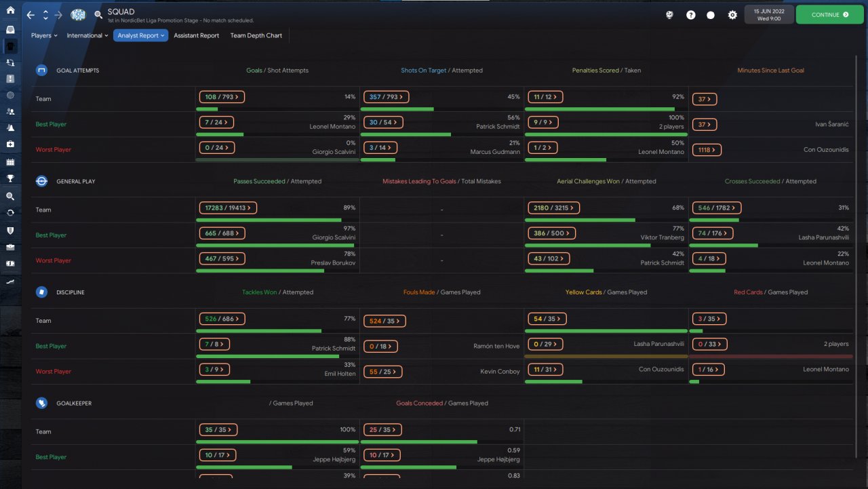Click the search magnifier next to SQUAD
Screen dimensions: 868x489
98,14
